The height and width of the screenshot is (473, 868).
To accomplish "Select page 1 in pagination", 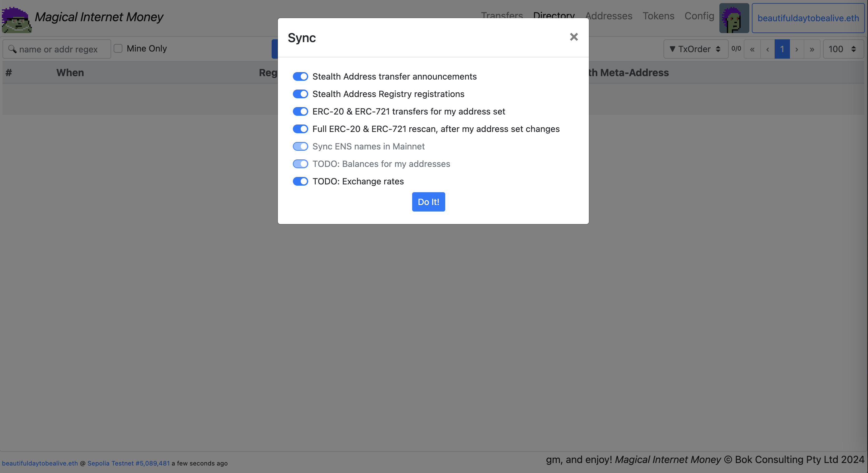I will [782, 49].
